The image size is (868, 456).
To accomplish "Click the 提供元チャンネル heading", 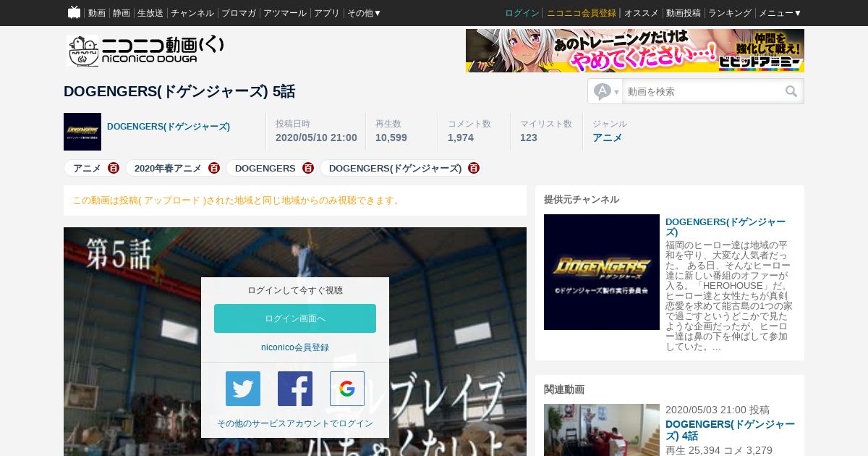I will [x=582, y=199].
